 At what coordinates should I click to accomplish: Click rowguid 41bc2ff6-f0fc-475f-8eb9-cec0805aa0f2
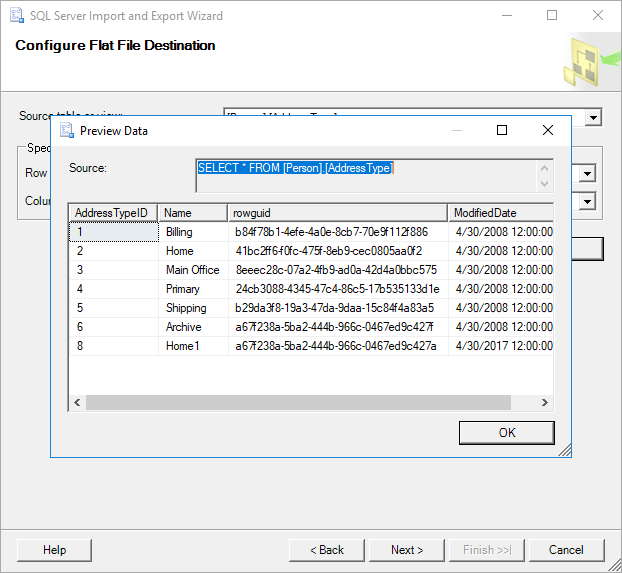click(338, 251)
